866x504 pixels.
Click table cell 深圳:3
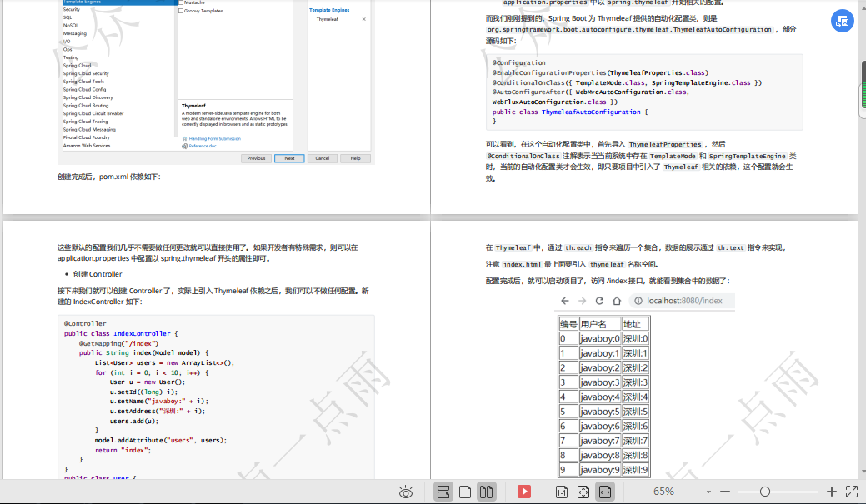pos(635,382)
